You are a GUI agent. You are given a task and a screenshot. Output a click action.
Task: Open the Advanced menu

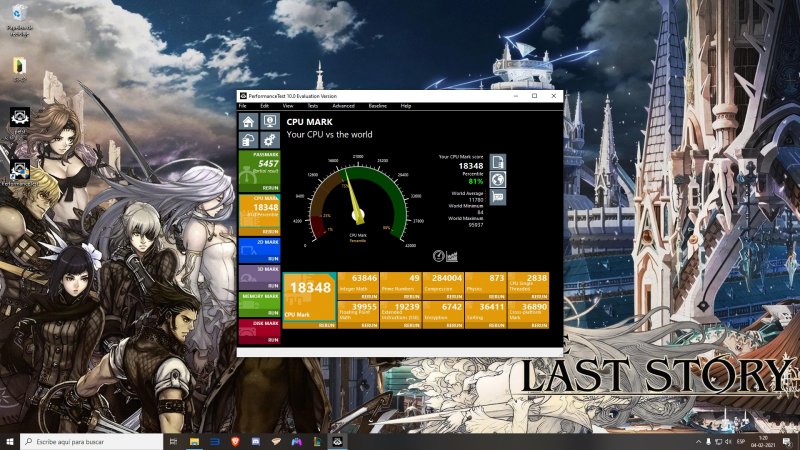click(x=343, y=106)
